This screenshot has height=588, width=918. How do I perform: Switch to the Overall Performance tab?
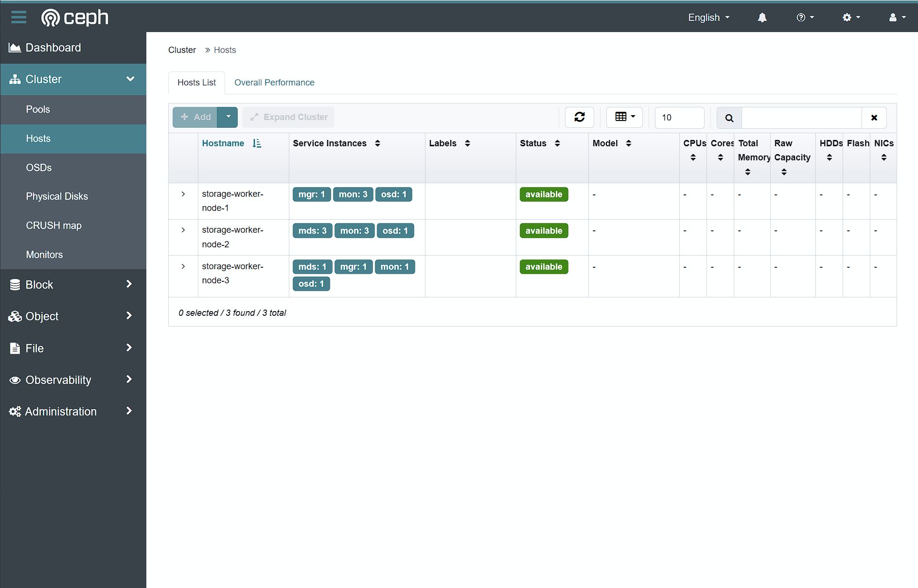pyautogui.click(x=274, y=83)
